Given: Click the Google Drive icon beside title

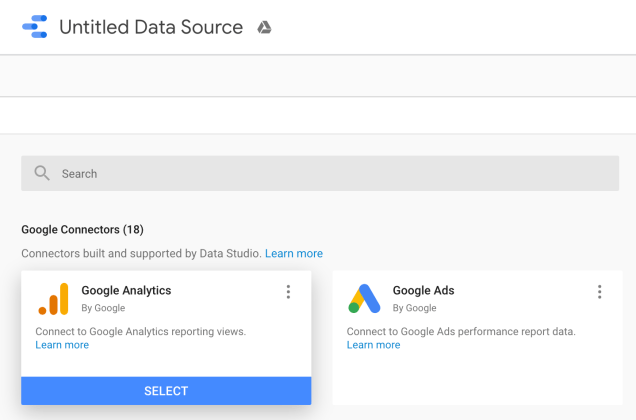Looking at the screenshot, I should click(264, 28).
